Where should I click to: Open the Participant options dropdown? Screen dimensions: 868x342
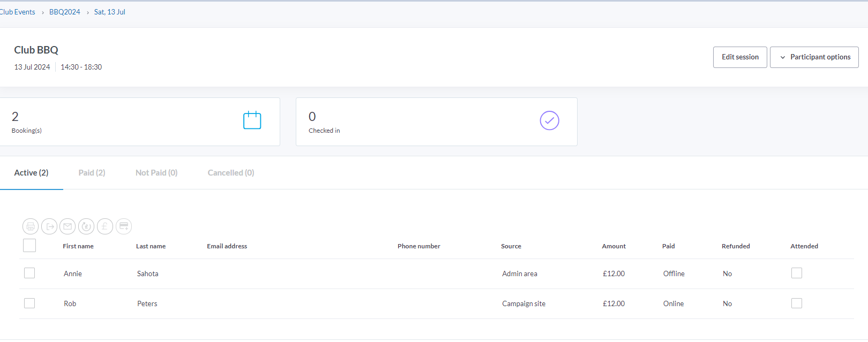[814, 57]
